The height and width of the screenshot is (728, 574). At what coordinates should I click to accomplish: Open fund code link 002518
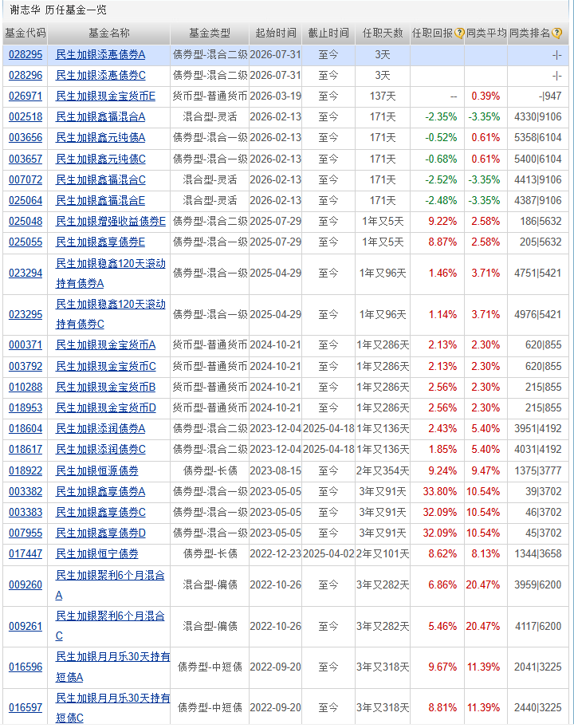[x=26, y=117]
